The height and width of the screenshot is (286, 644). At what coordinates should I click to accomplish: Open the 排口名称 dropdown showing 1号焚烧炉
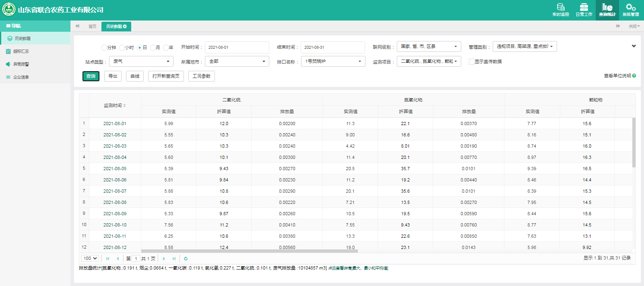[x=333, y=62]
